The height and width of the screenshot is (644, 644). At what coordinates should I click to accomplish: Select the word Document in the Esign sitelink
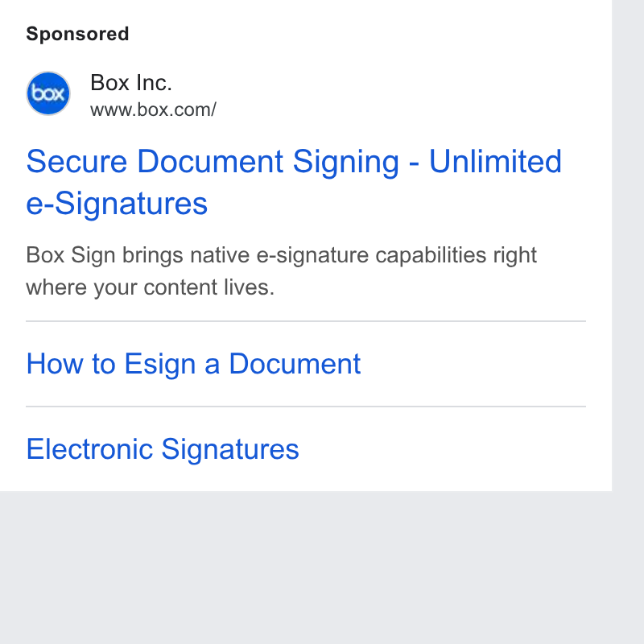coord(295,364)
